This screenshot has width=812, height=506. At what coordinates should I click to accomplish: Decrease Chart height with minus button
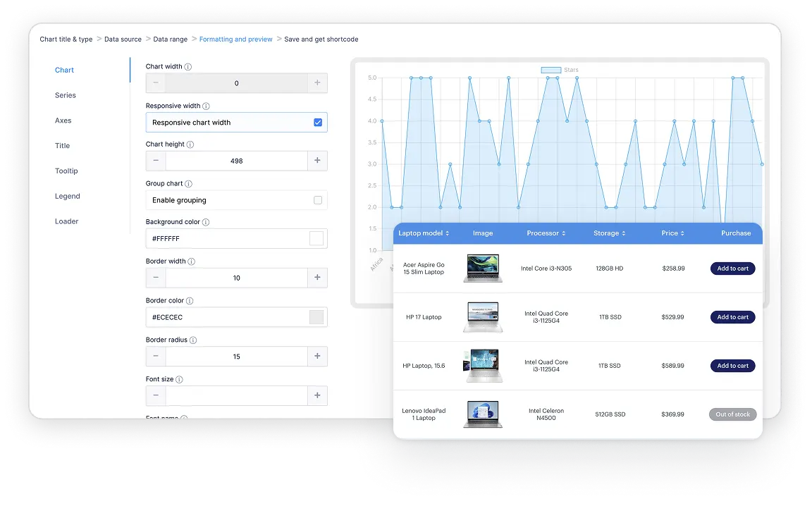coord(156,161)
